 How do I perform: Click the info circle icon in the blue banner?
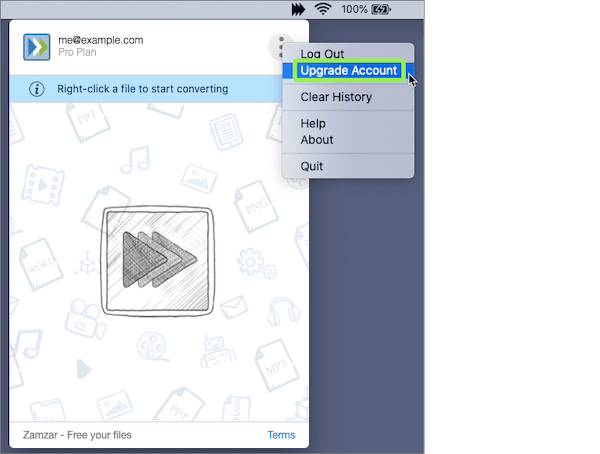[37, 89]
